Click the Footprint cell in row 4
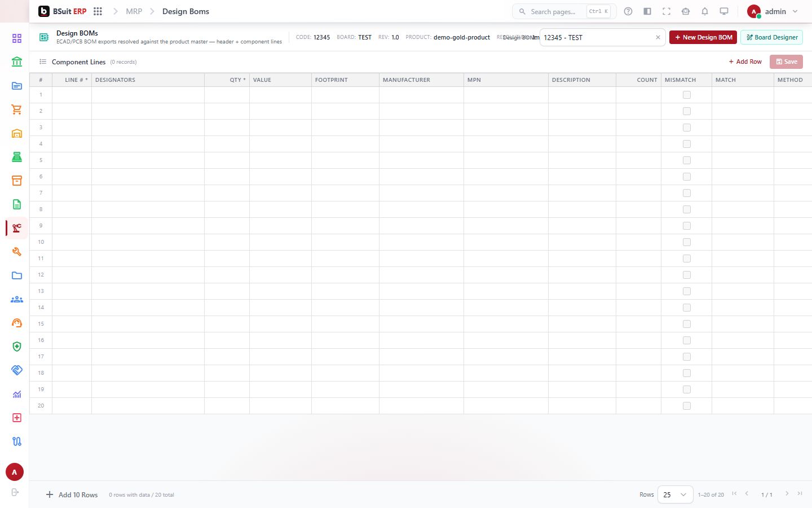The image size is (812, 508). coord(345,144)
